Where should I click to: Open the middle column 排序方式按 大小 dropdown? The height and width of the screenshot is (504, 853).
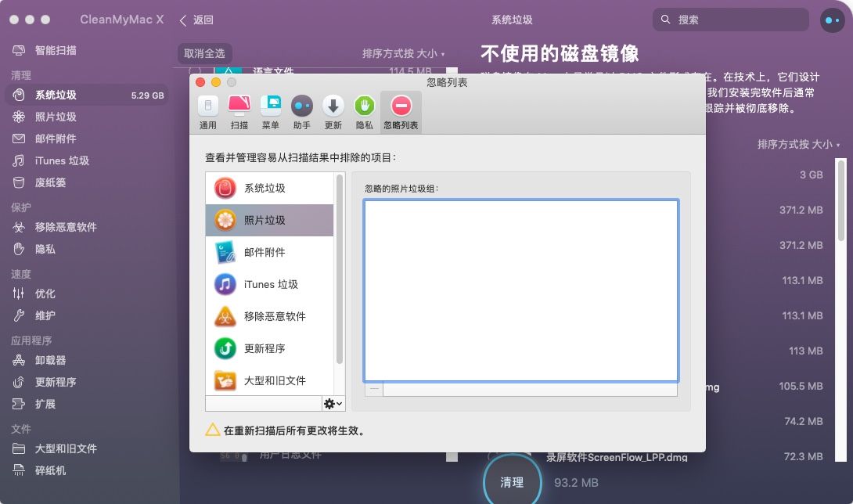point(403,53)
